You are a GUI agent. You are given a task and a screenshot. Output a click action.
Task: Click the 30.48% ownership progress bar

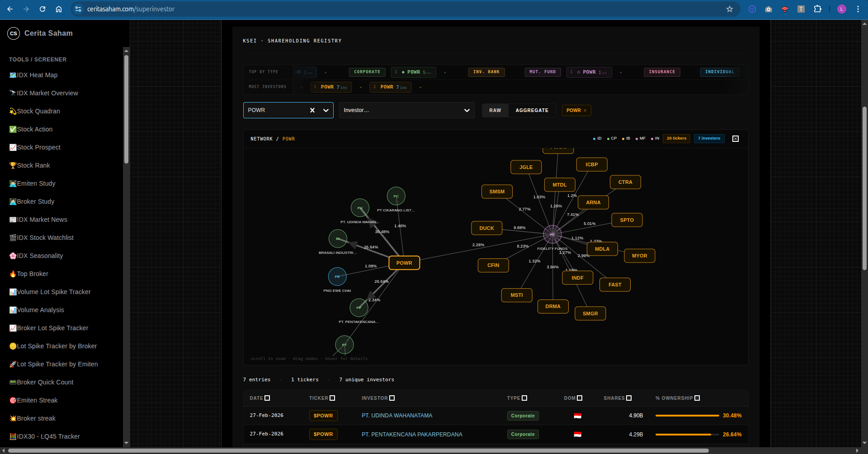coord(687,416)
